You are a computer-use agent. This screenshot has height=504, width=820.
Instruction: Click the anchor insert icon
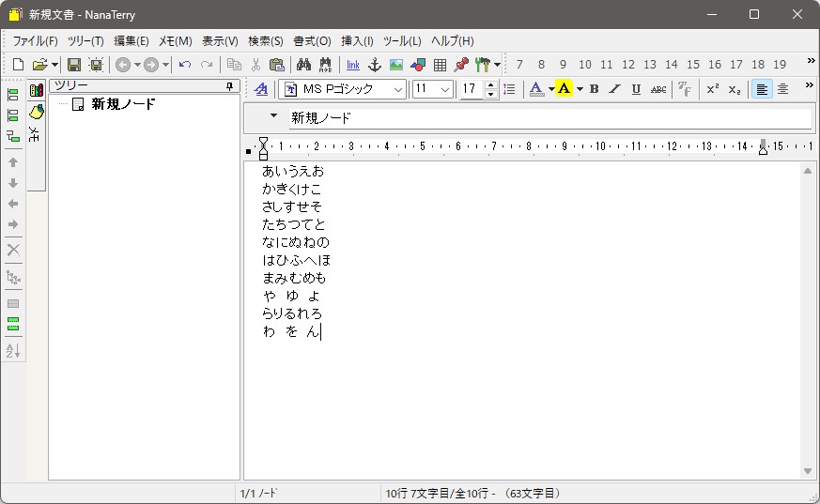(x=374, y=65)
